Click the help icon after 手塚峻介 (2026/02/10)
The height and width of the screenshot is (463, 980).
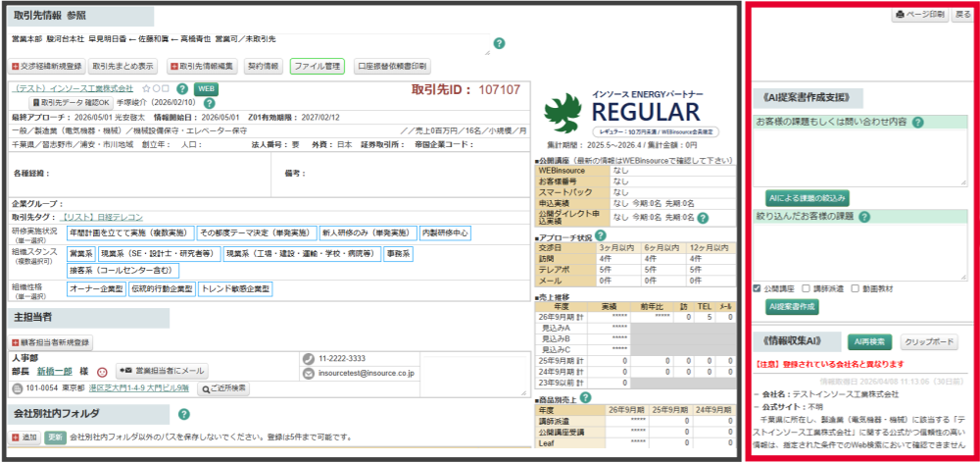(x=210, y=103)
